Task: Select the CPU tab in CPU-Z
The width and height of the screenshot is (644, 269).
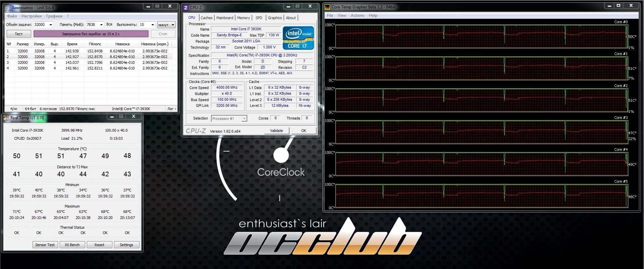Action: (192, 17)
